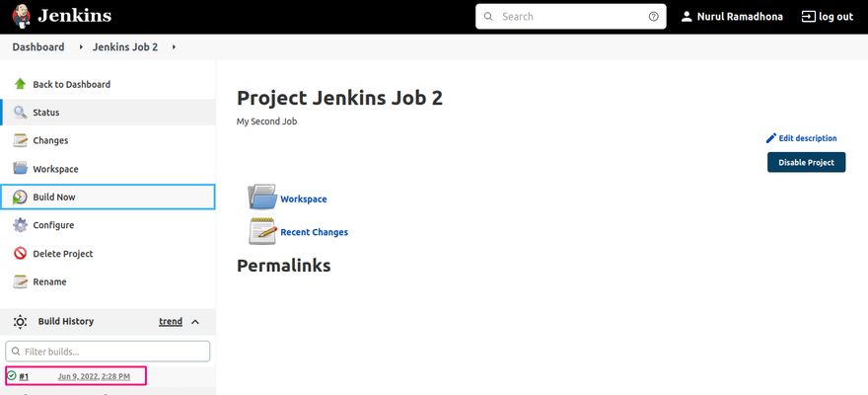The image size is (868, 395).
Task: Expand the Jenkins Job 2 breadcrumb arrow
Action: coord(174,47)
